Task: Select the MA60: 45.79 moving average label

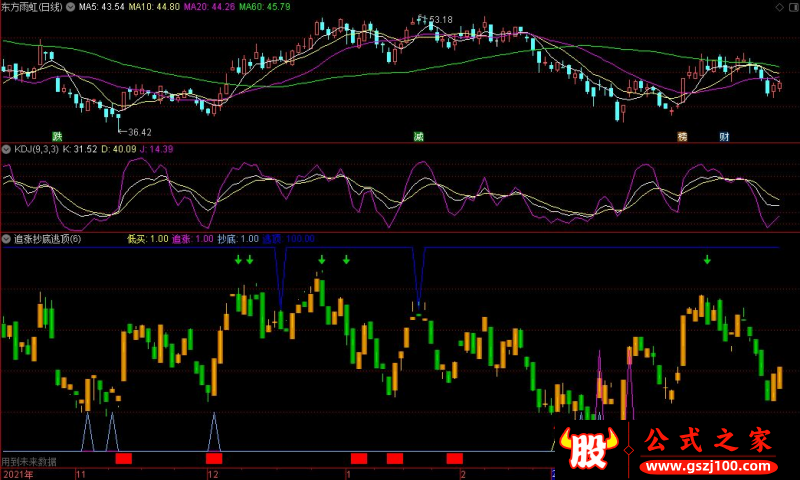Action: [265, 7]
